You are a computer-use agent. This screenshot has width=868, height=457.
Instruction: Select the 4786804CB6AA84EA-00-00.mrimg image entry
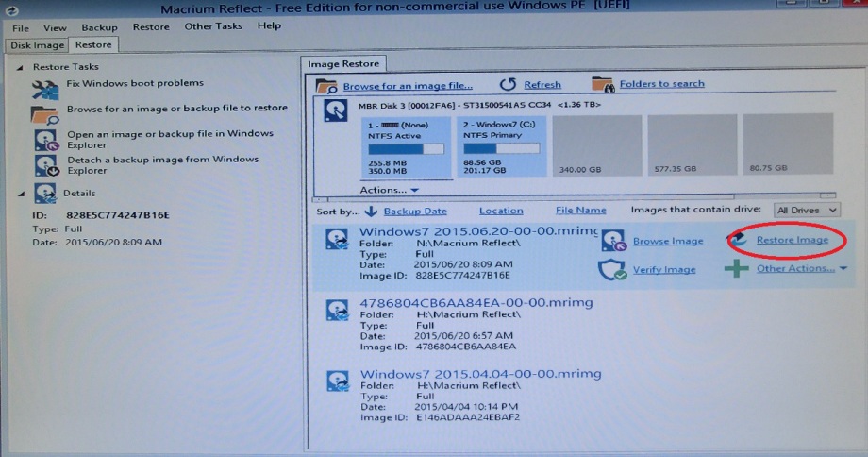click(476, 302)
